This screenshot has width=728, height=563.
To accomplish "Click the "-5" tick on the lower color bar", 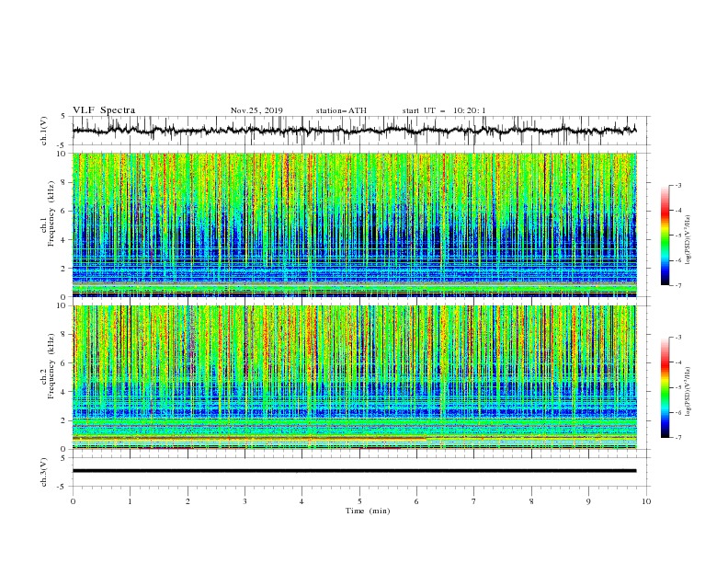I will pos(677,387).
